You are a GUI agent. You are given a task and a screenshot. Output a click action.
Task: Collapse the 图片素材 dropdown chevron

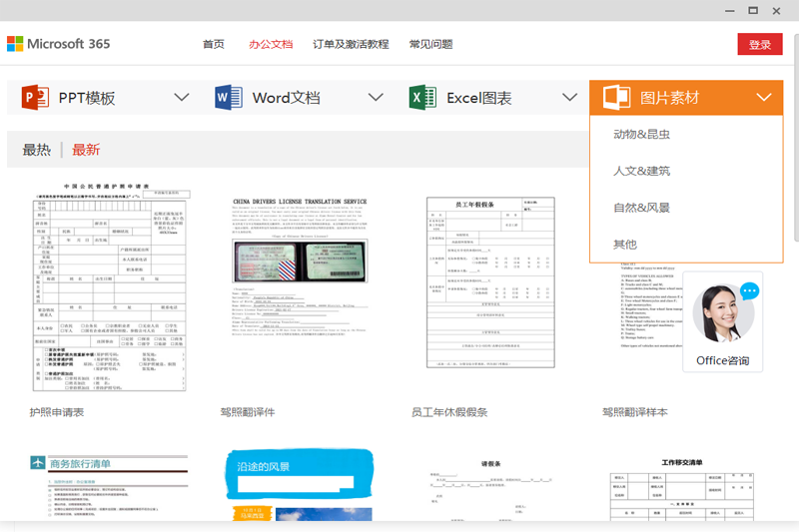coord(764,98)
